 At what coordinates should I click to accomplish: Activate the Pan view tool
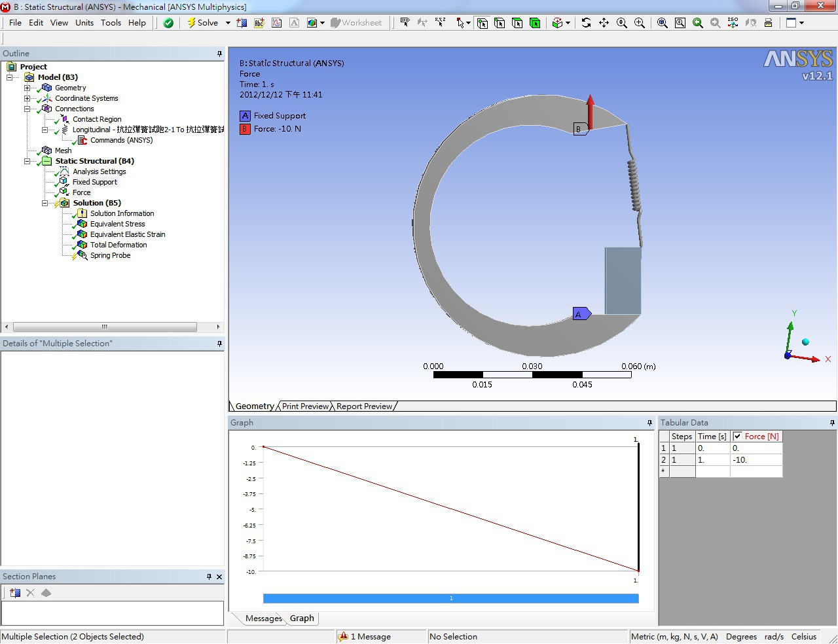pyautogui.click(x=604, y=23)
